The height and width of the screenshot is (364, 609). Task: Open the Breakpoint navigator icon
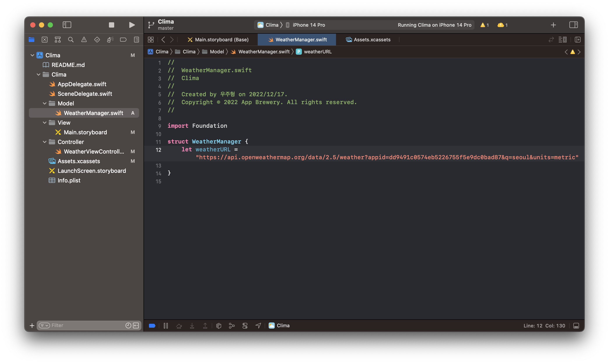pyautogui.click(x=123, y=40)
